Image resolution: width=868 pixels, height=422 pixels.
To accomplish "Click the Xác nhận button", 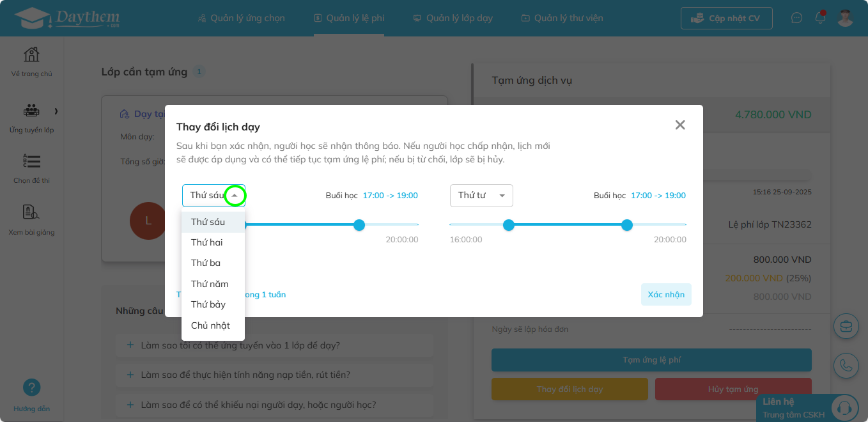I will pyautogui.click(x=666, y=295).
